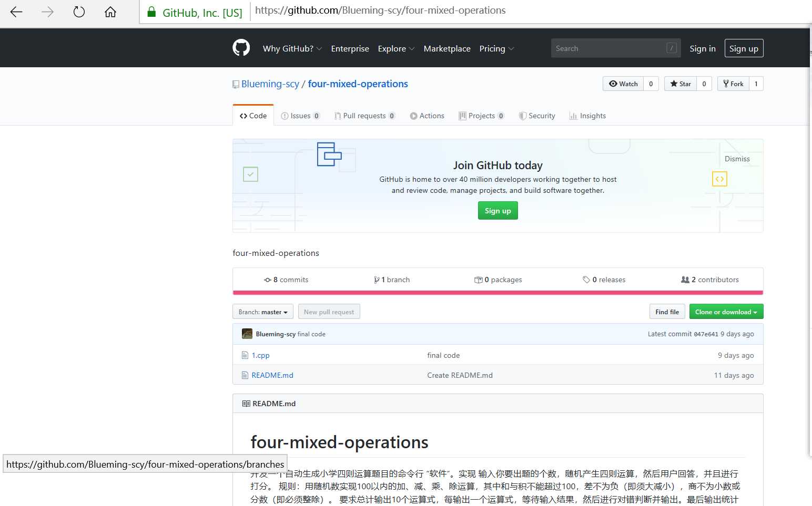Image resolution: width=812 pixels, height=506 pixels.
Task: Go back using the browser back arrow
Action: pyautogui.click(x=16, y=12)
